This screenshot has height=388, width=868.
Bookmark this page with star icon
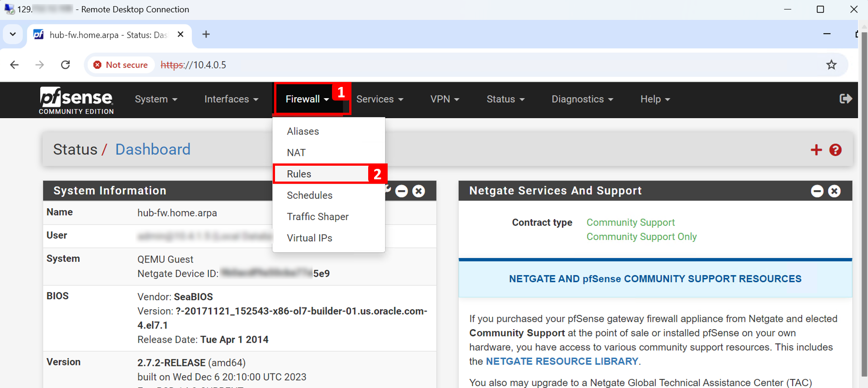pos(831,65)
